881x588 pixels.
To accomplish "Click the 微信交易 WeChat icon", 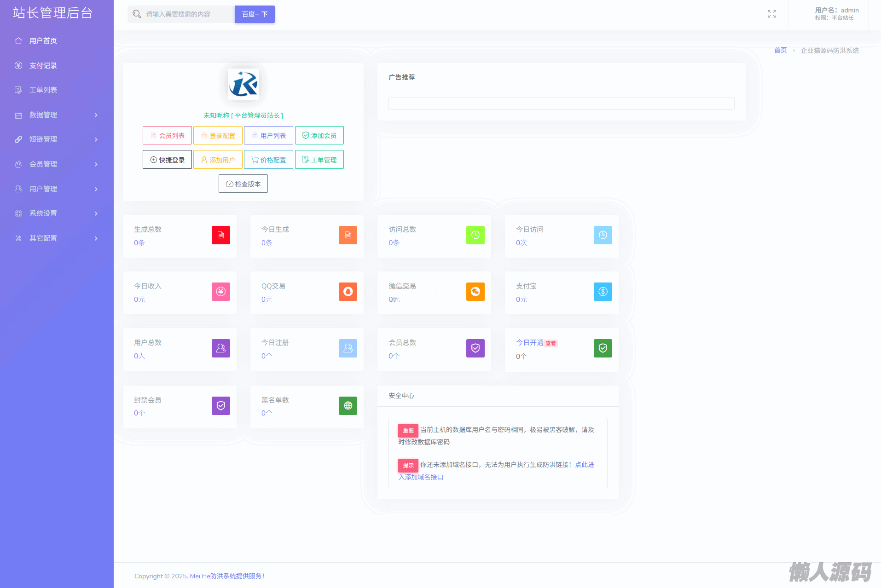I will (475, 292).
